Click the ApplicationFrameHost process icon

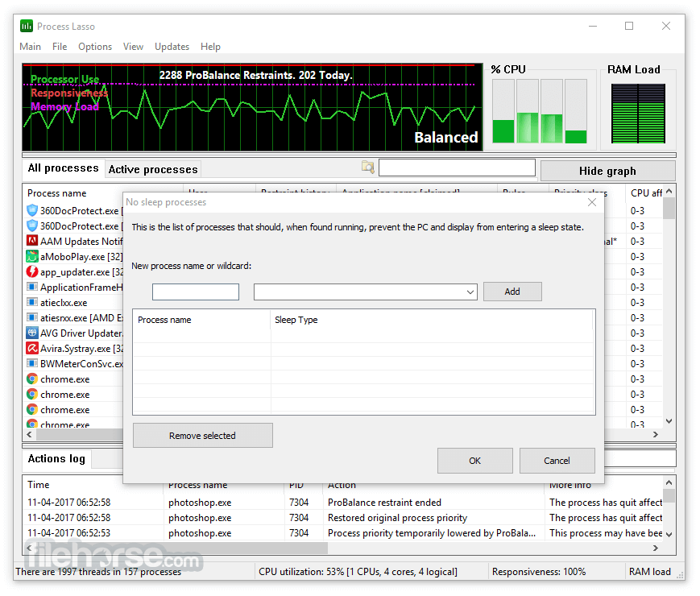coord(31,287)
